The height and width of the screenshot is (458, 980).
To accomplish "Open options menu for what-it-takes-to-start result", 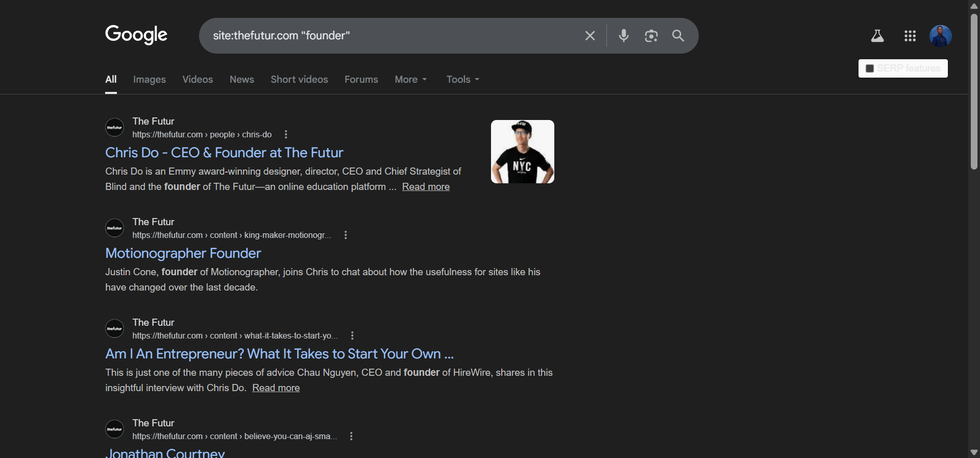I will 352,335.
